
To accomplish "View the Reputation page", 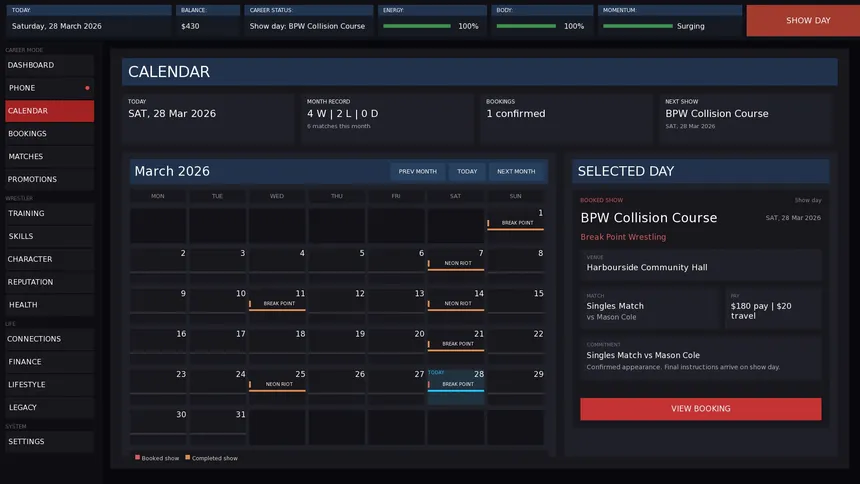I will [49, 282].
